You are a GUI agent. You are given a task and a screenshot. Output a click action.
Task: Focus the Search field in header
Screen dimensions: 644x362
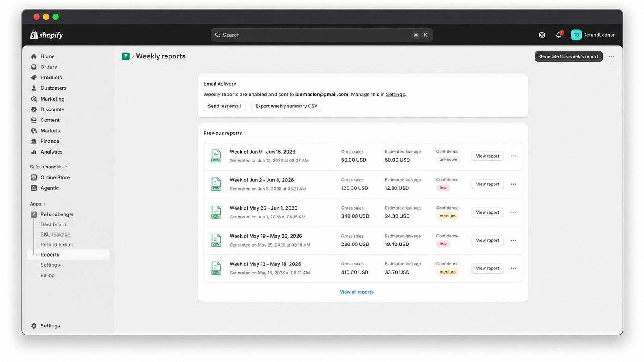click(x=322, y=35)
